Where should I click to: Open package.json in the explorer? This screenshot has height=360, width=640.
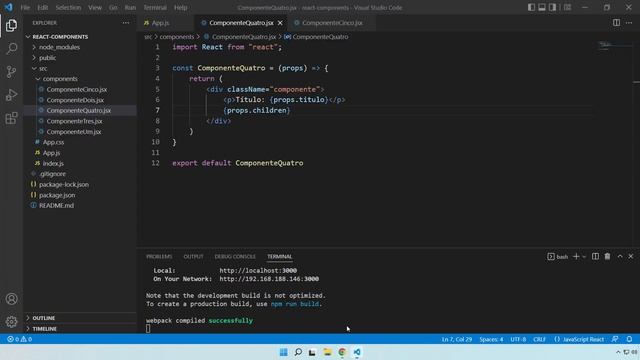57,195
